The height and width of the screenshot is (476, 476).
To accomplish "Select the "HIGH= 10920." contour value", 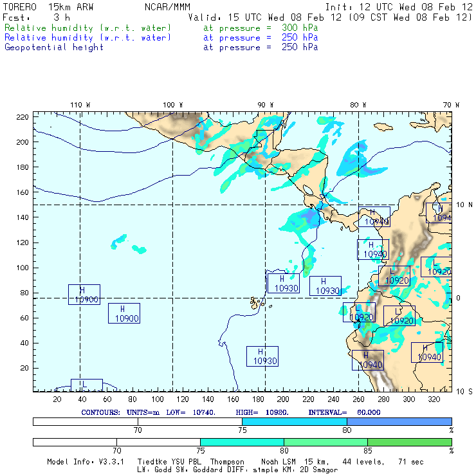I will 262,412.
